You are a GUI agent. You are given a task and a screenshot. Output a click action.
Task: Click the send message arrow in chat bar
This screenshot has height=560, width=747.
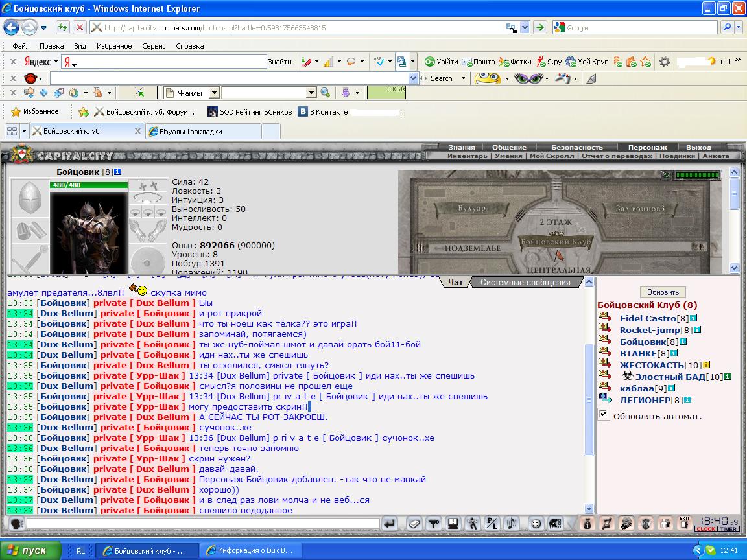click(390, 524)
